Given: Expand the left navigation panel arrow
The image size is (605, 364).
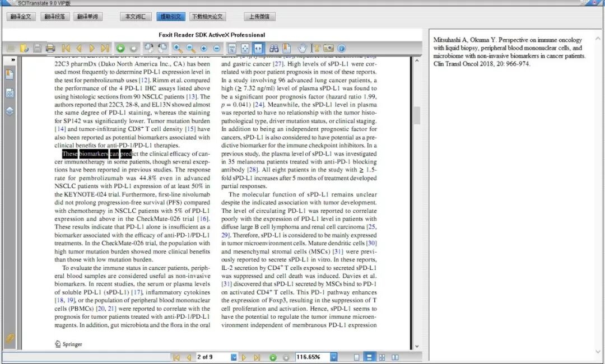Looking at the screenshot, I should click(13, 60).
